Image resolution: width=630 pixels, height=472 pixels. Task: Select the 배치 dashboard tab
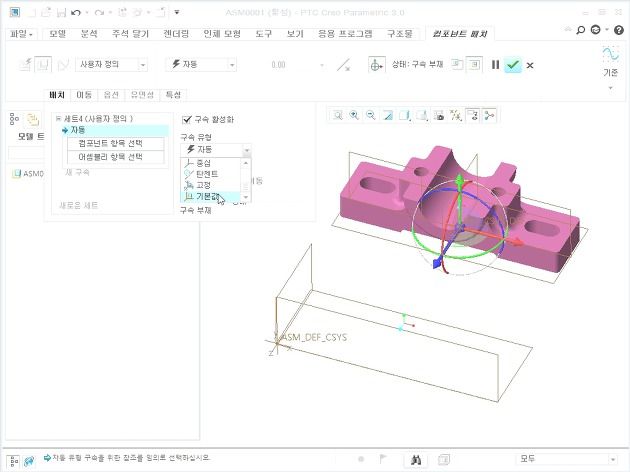coord(57,95)
